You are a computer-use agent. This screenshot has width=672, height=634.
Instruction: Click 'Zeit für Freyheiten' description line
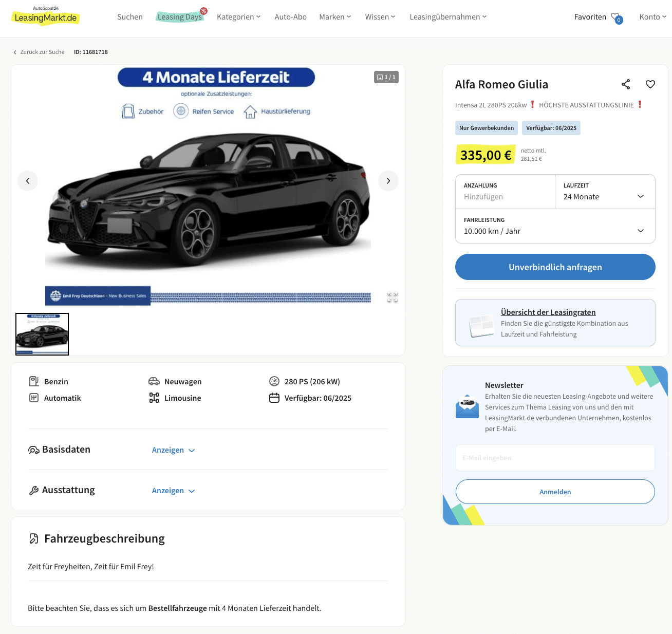pos(91,567)
